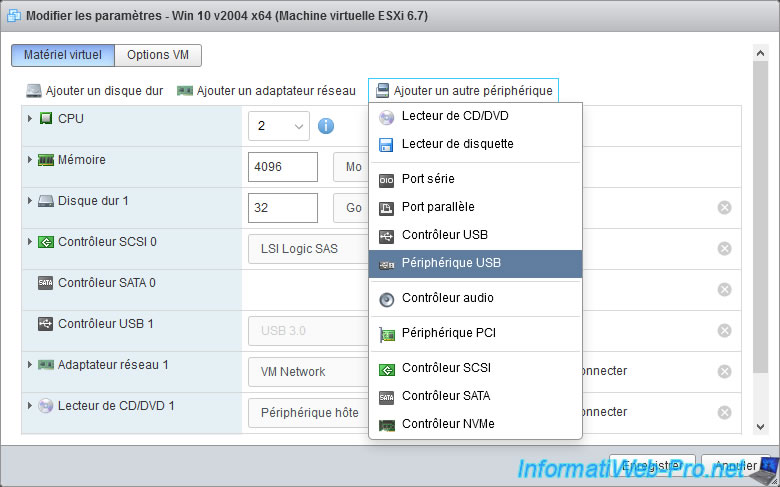This screenshot has width=780, height=487.
Task: Click the Disque dur 1 icon
Action: coord(46,201)
